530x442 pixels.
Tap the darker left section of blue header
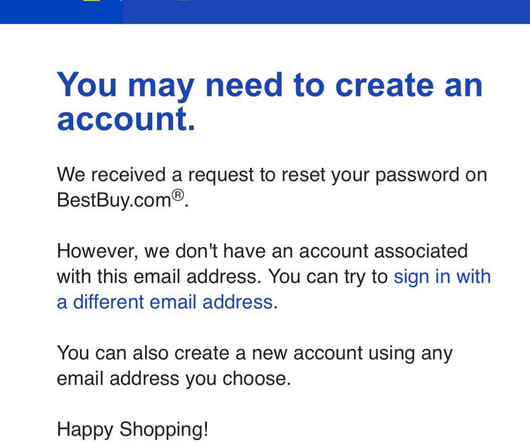coord(61,11)
